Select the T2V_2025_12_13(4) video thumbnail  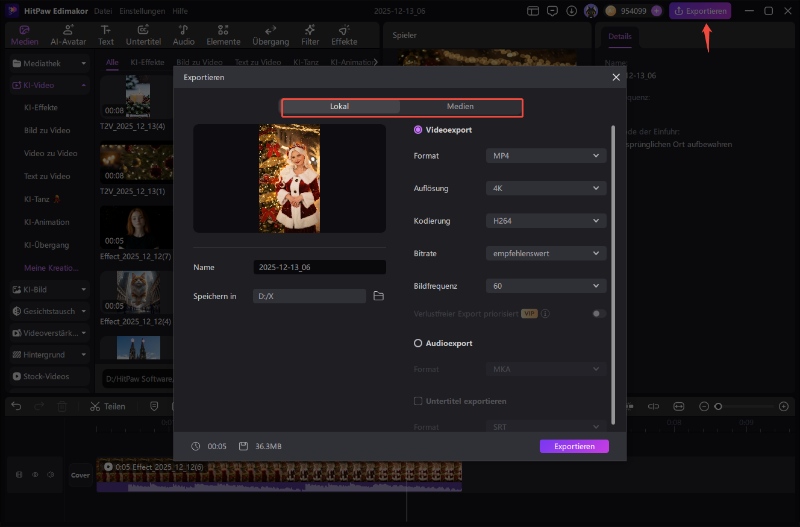click(138, 96)
